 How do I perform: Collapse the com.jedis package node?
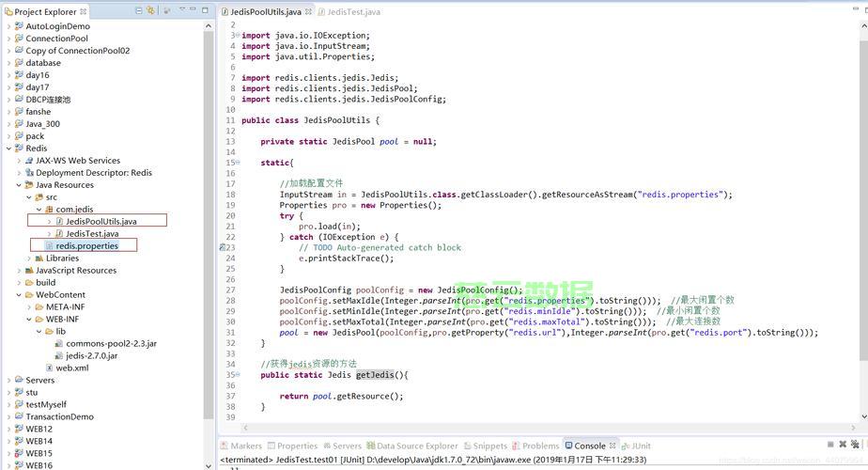pyautogui.click(x=39, y=209)
